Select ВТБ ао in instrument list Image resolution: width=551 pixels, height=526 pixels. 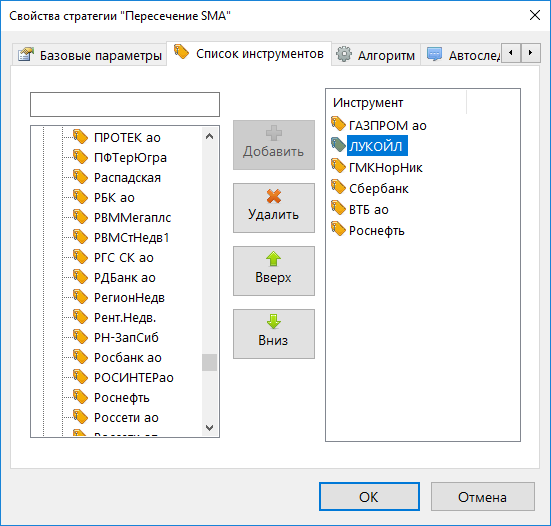pos(369,209)
